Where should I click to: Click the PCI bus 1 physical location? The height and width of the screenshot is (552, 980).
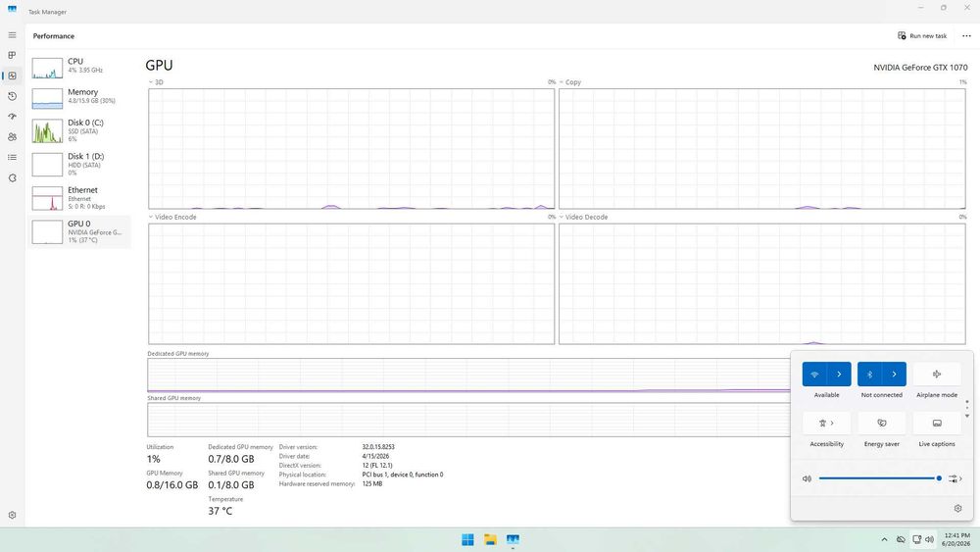403,475
